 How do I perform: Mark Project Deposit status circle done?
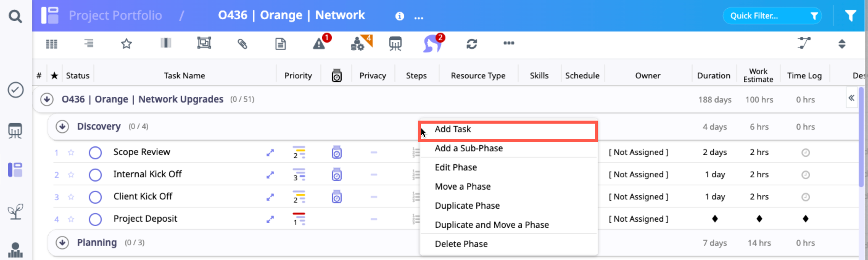click(x=95, y=219)
